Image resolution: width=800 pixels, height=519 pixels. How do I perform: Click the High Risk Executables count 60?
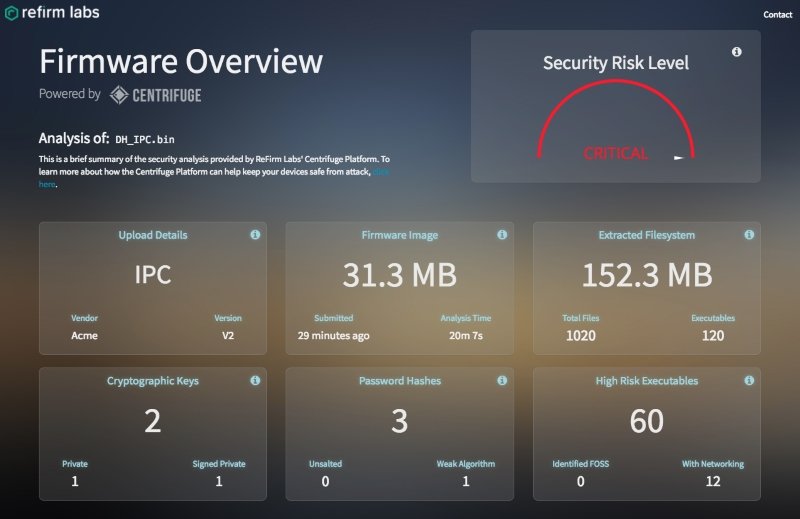646,421
